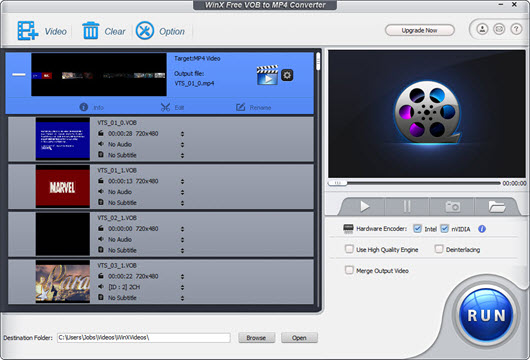Viewport: 530px width, 360px height.
Task: Select the VTS_01_0.VOB thumbnail
Action: pos(63,139)
